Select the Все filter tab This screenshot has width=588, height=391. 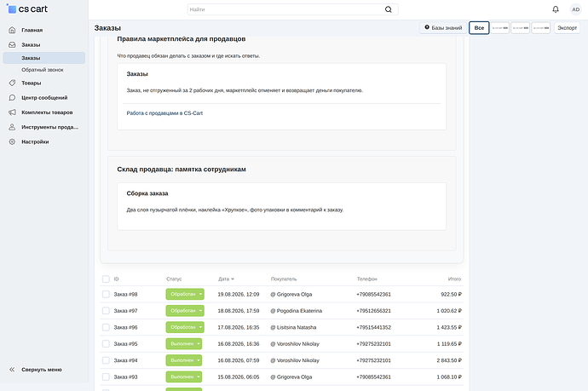479,28
